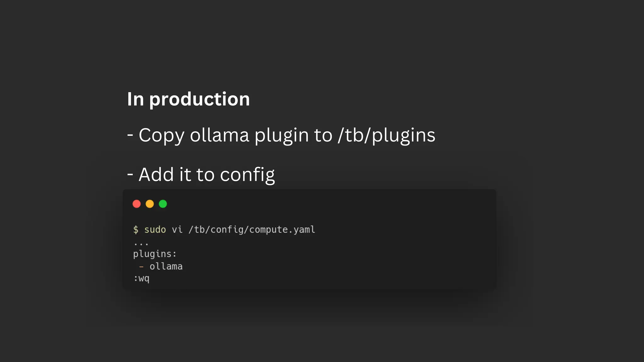The image size is (644, 362).
Task: Click the word "ollama" in first bullet
Action: pyautogui.click(x=219, y=136)
